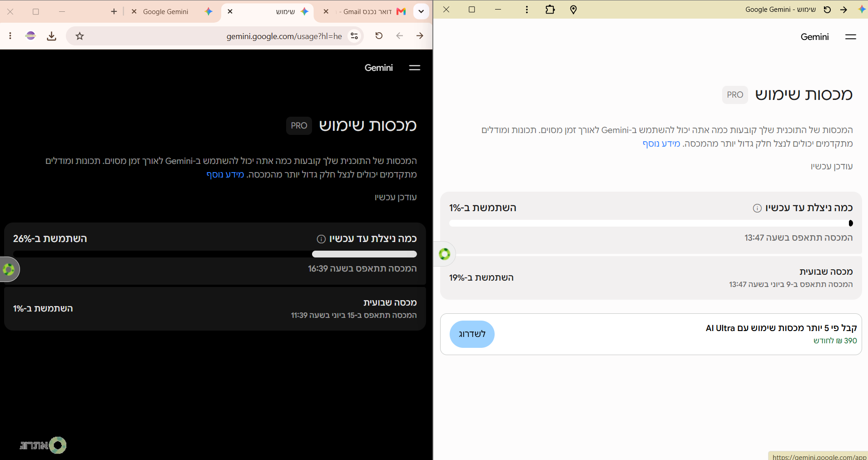Maximize the right Gemini app window
The height and width of the screenshot is (460, 868).
click(x=472, y=10)
